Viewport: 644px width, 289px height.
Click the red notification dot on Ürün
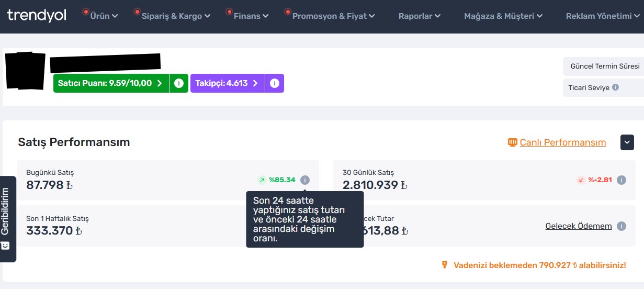(x=86, y=11)
